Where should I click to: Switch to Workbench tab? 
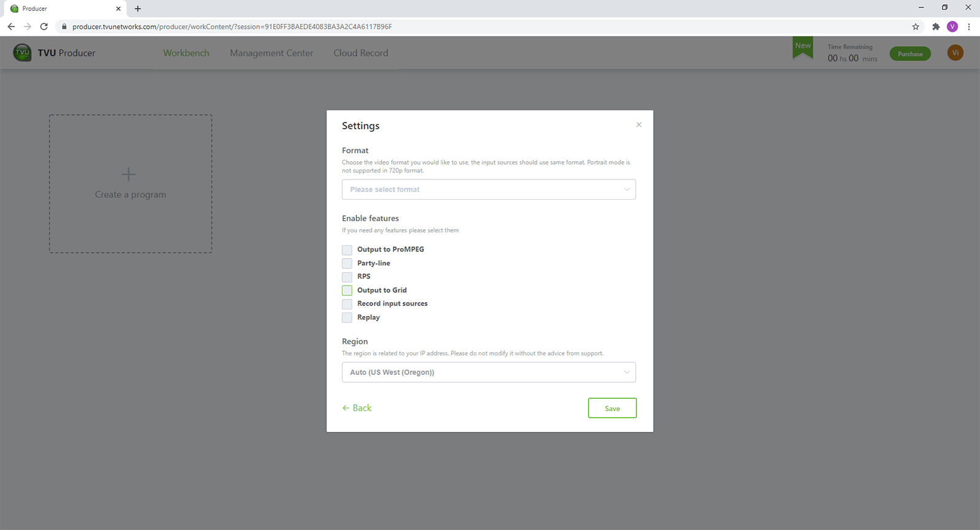pos(186,53)
